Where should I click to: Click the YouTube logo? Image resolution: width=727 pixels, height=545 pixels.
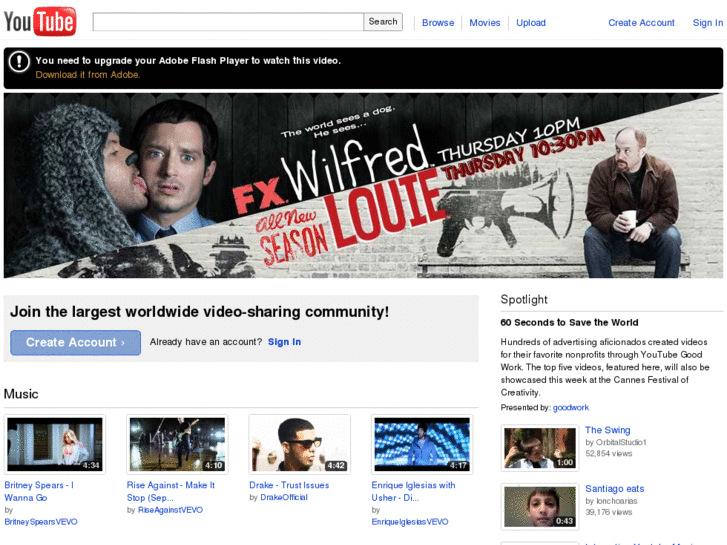[40, 21]
